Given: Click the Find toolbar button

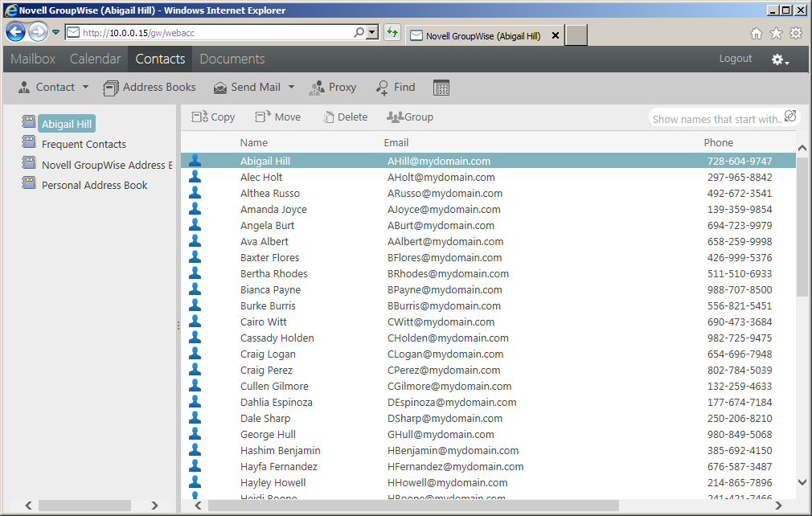Looking at the screenshot, I should [x=396, y=88].
